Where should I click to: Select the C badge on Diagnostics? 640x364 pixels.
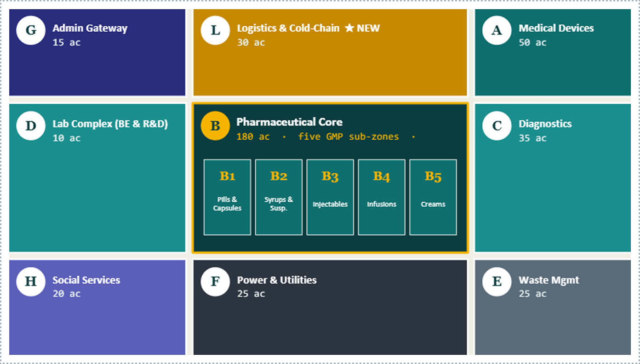coord(497,125)
